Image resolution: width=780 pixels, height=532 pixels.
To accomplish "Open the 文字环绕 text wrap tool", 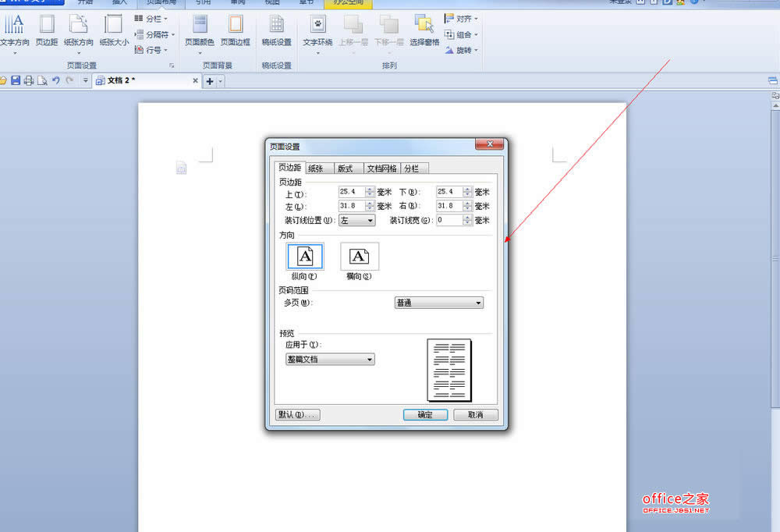I will tap(318, 32).
